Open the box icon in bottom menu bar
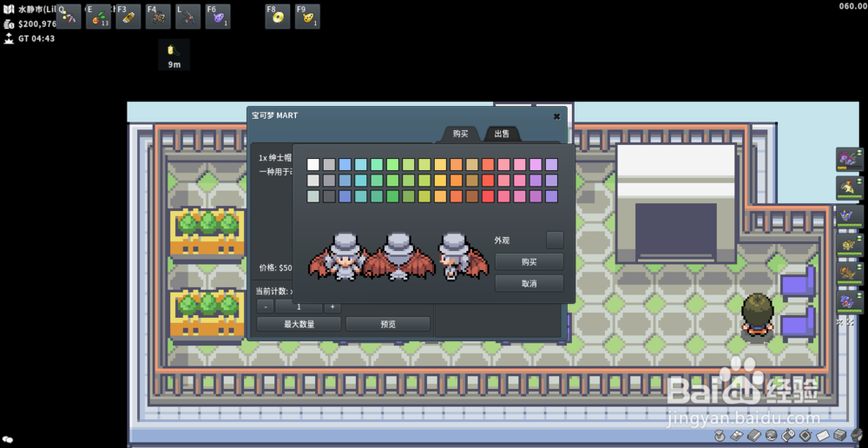The height and width of the screenshot is (448, 868). tap(840, 435)
